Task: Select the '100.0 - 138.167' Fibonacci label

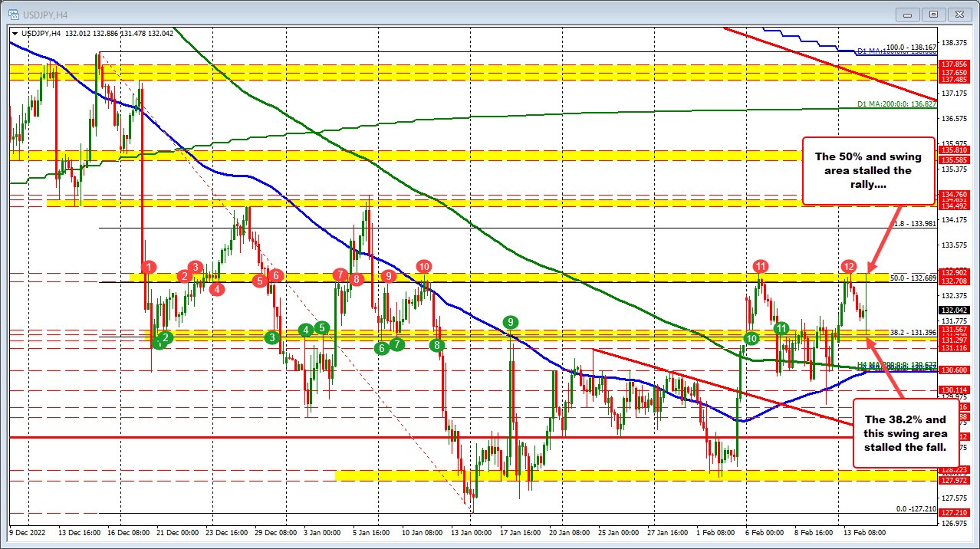Action: tap(911, 47)
